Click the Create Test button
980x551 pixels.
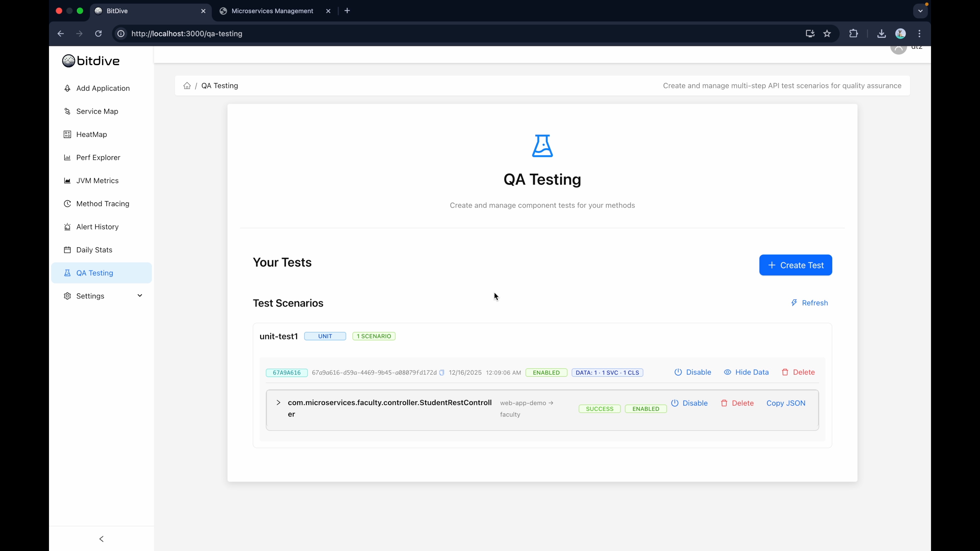coord(795,265)
